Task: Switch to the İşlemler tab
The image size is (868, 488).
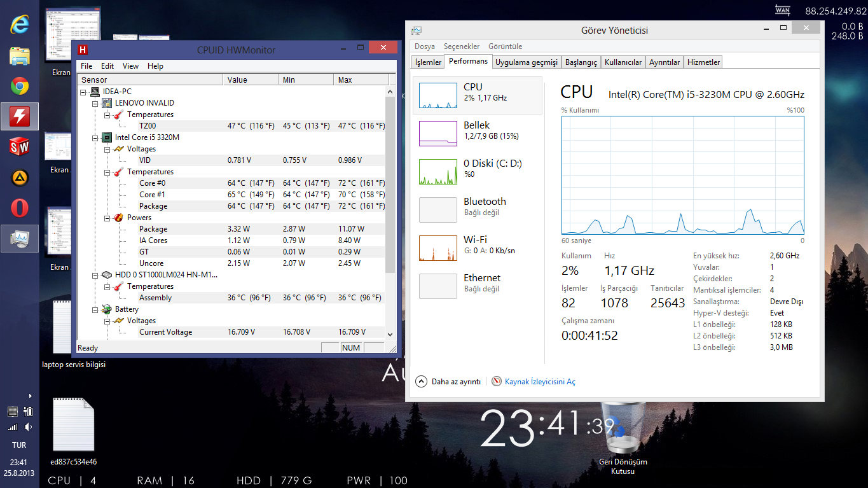Action: coord(428,62)
